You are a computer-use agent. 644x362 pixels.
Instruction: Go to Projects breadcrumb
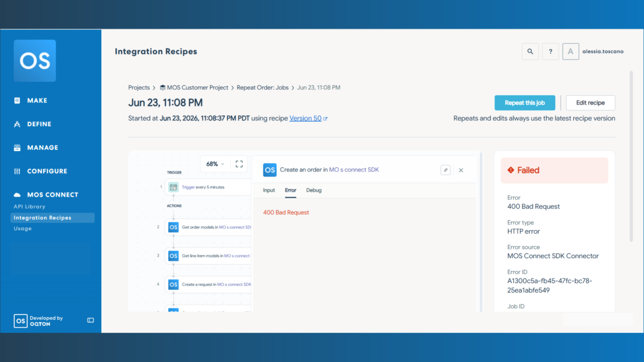coord(139,87)
